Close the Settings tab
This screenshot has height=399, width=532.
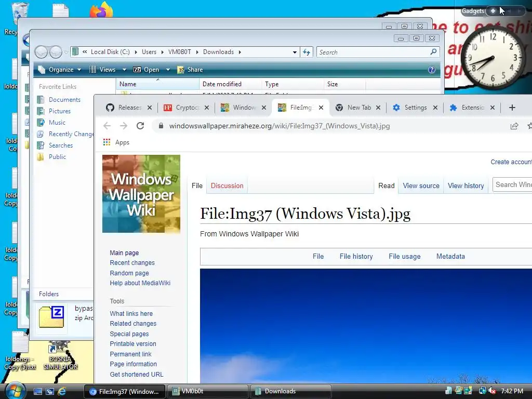(x=435, y=108)
